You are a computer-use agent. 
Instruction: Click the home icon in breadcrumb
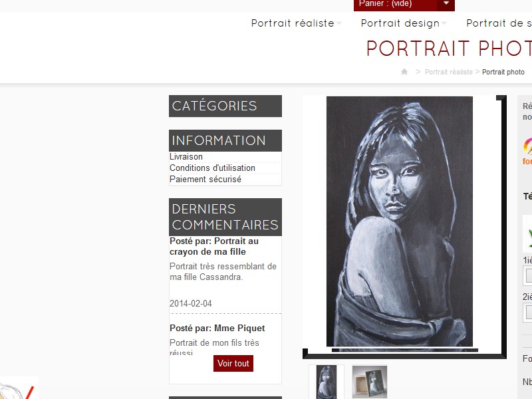[x=404, y=72]
